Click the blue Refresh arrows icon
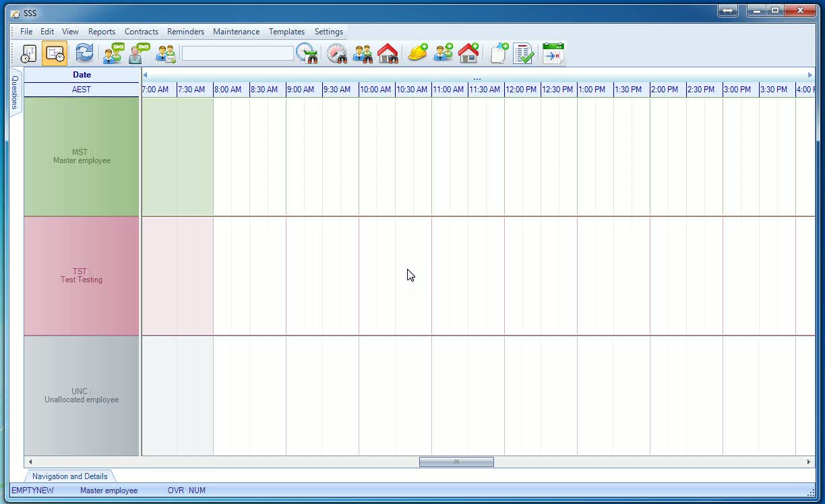Viewport: 825px width, 504px height. point(84,53)
